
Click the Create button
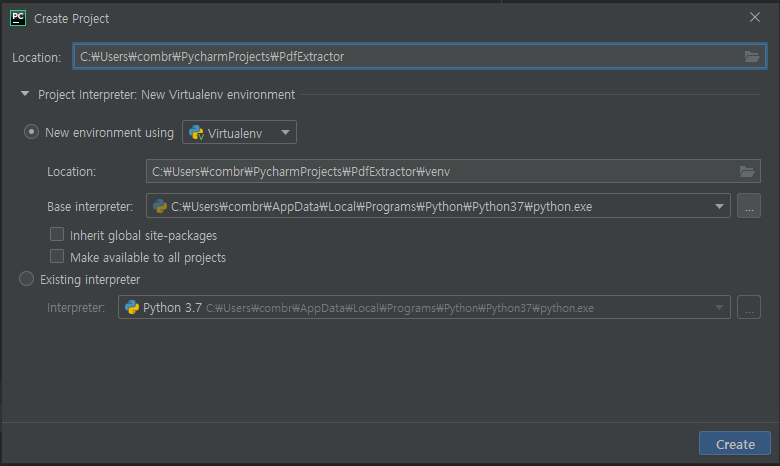tap(735, 444)
